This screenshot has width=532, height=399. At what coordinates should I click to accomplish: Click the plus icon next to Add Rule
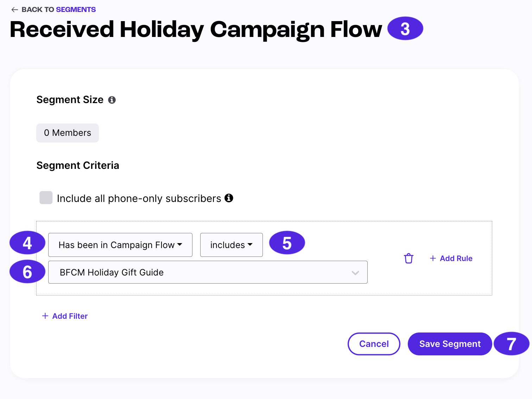(432, 258)
